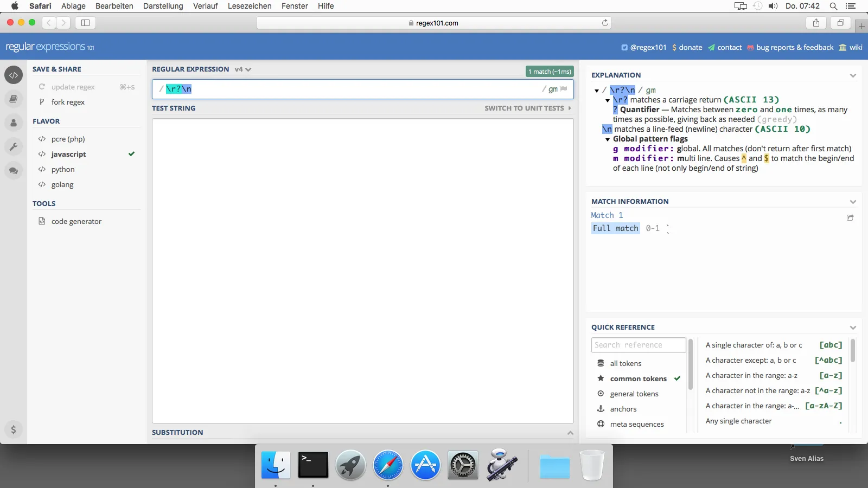Open the regex editor sidebar icon
This screenshot has width=868, height=488.
coord(14,75)
